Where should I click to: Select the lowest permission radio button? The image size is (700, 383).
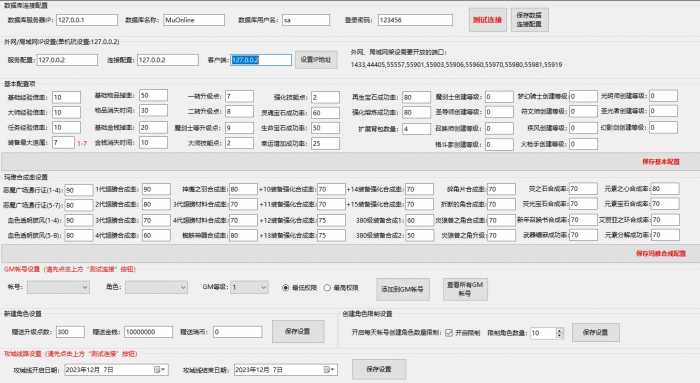click(x=286, y=288)
